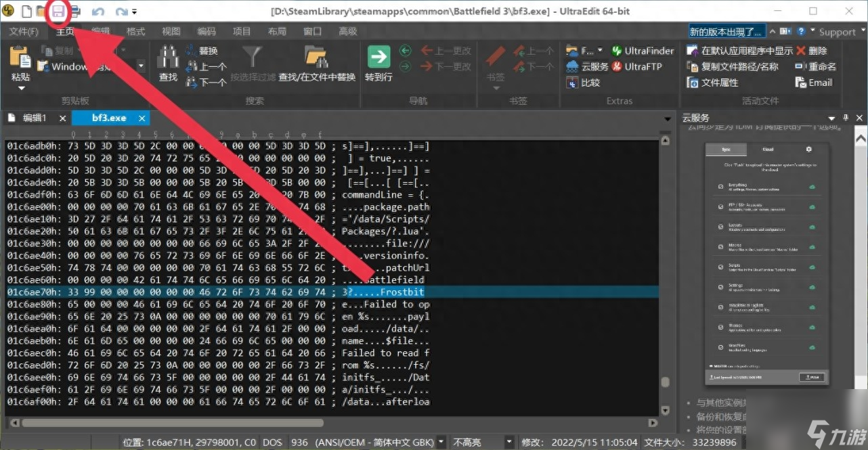Switch to the 项目 ribbon tab
Screen dimensions: 868x450
[x=242, y=32]
